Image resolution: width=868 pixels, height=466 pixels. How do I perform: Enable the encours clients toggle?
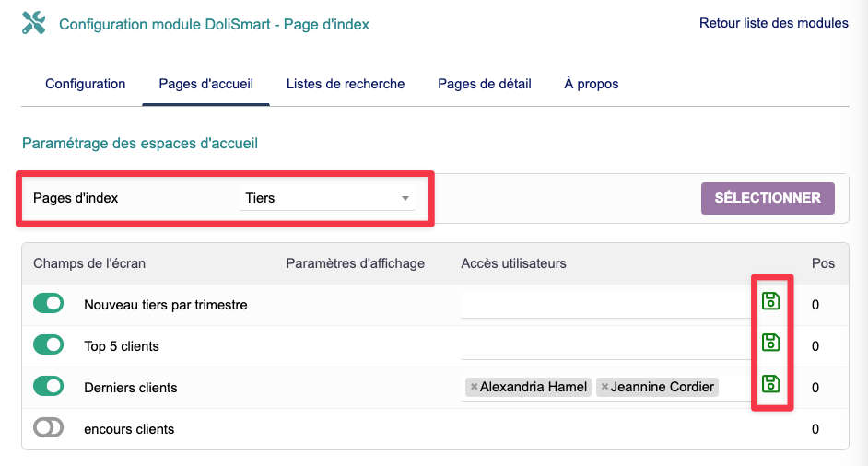coord(49,428)
